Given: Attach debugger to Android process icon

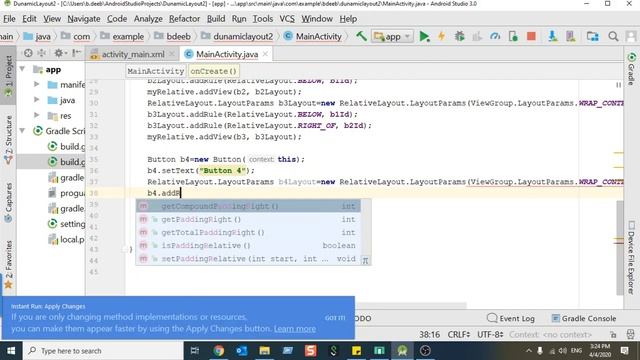Looking at the screenshot, I should click(x=513, y=36).
